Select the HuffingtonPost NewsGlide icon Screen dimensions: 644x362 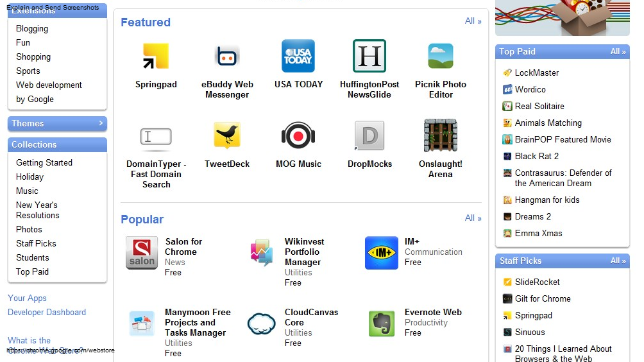[x=369, y=56]
